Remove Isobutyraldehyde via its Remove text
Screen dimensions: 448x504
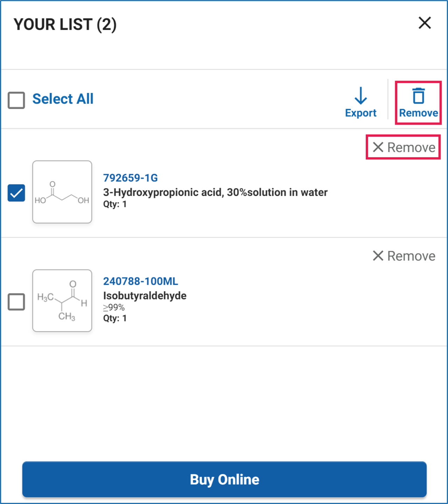pyautogui.click(x=411, y=256)
